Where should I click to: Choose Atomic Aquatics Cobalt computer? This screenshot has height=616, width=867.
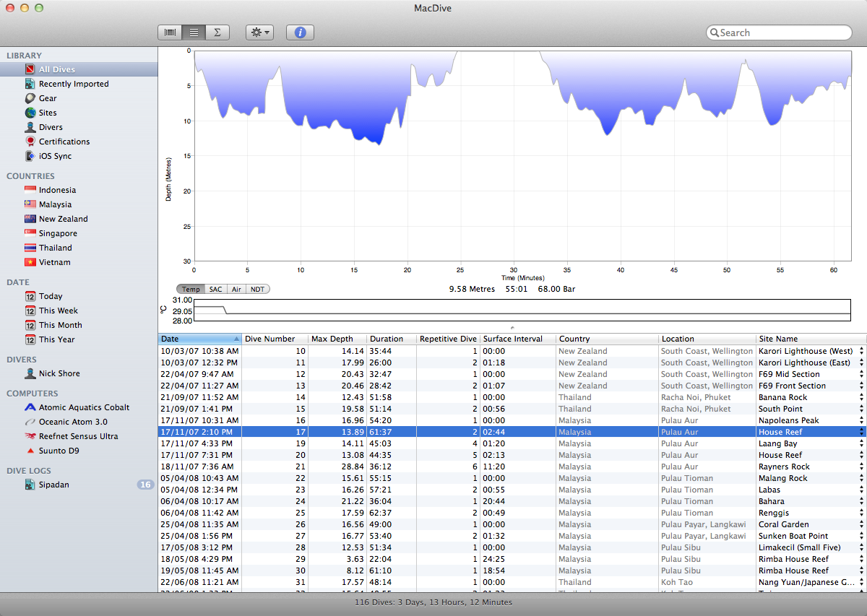click(84, 407)
